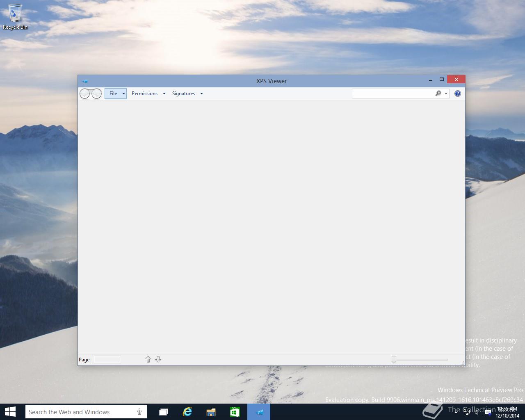Open Task View from the taskbar
Viewport: 525px width, 420px height.
(163, 412)
